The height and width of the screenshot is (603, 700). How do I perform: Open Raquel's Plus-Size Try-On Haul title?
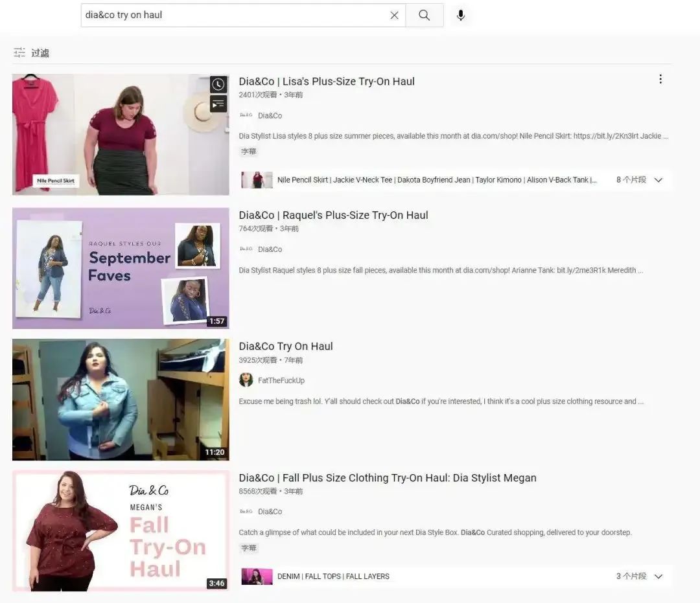(333, 215)
